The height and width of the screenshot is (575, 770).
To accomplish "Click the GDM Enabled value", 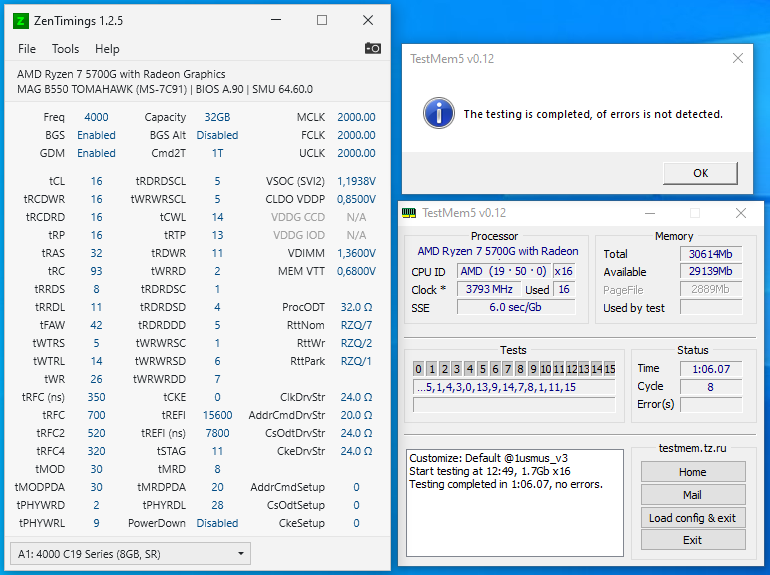I will [96, 153].
